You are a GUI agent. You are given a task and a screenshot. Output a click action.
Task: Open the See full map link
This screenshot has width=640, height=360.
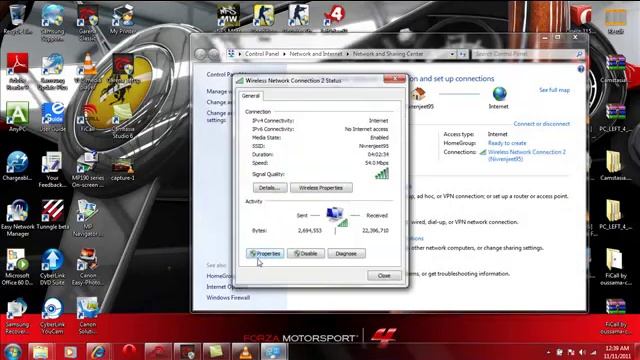[554, 90]
